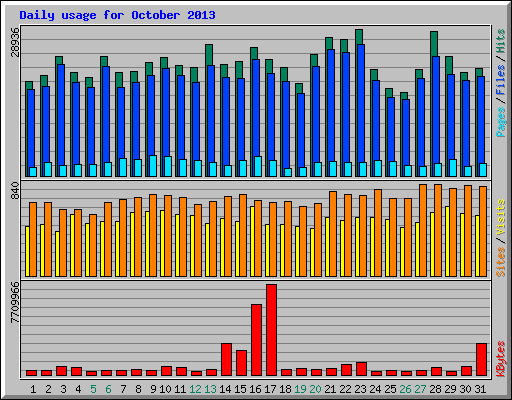Click green weekend day label "19"

(300, 389)
